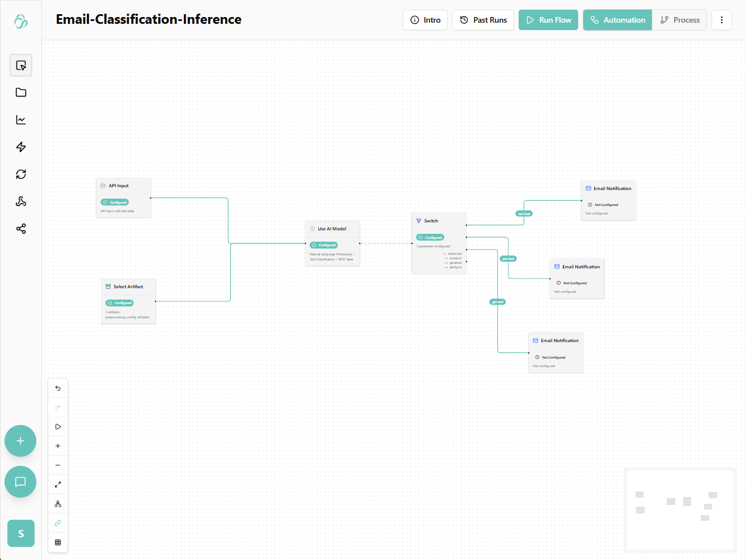The width and height of the screenshot is (745, 560).
Task: Expand the Switch node parameters
Action: 439,221
